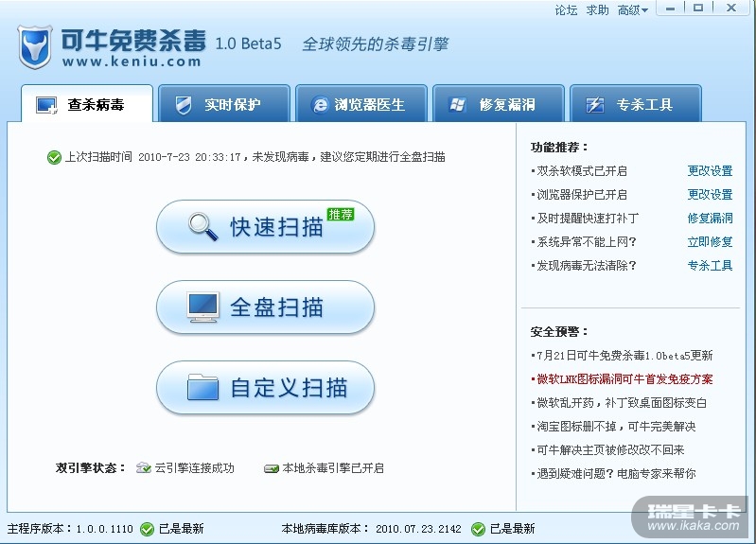Start a 快速扫描 quick scan
Screen dimensions: 756x544
265,227
